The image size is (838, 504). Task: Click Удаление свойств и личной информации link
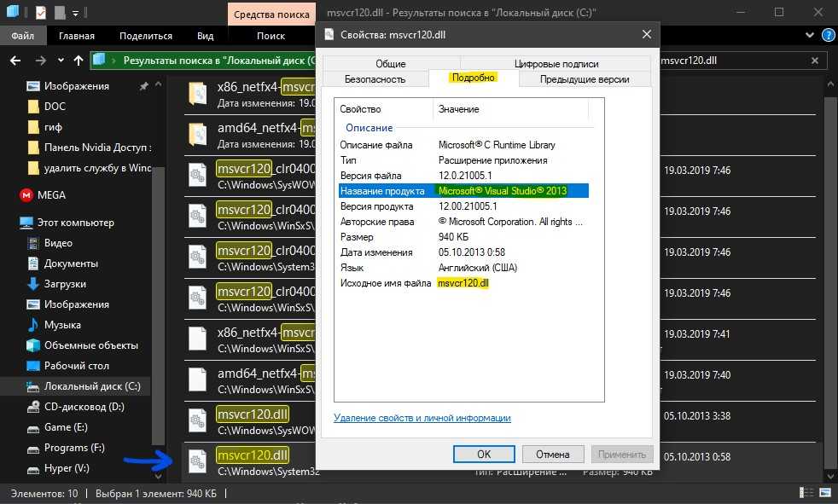click(422, 418)
